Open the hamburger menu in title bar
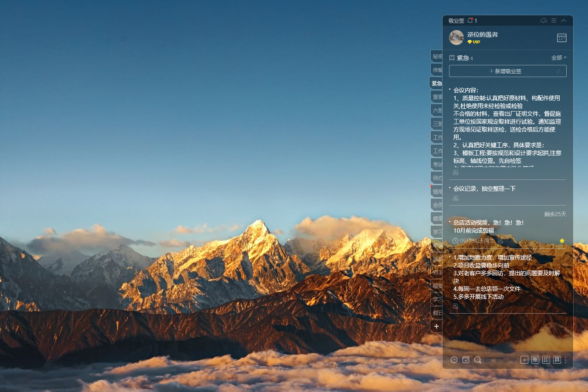The width and height of the screenshot is (588, 392). (554, 20)
